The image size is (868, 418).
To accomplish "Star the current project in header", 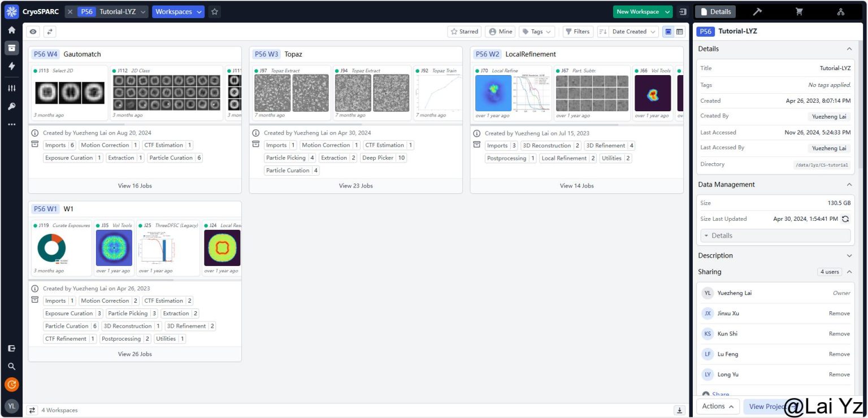I will pos(214,11).
